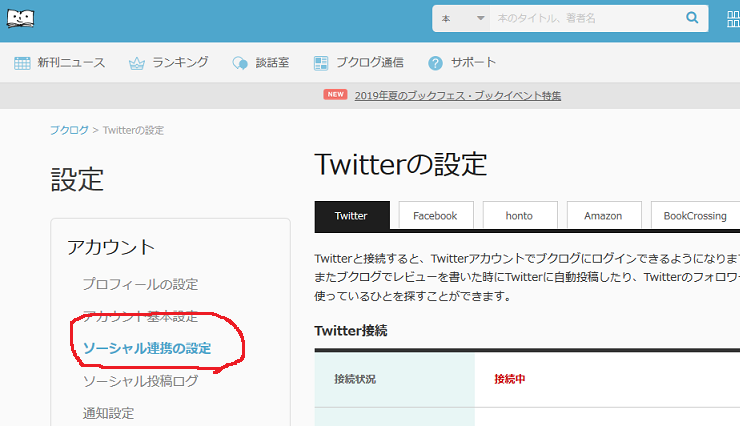
Task: Open the ランキング menu item
Action: point(180,62)
